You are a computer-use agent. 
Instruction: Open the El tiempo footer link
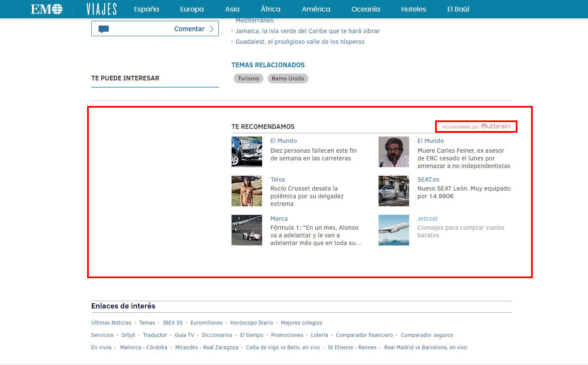tap(252, 335)
